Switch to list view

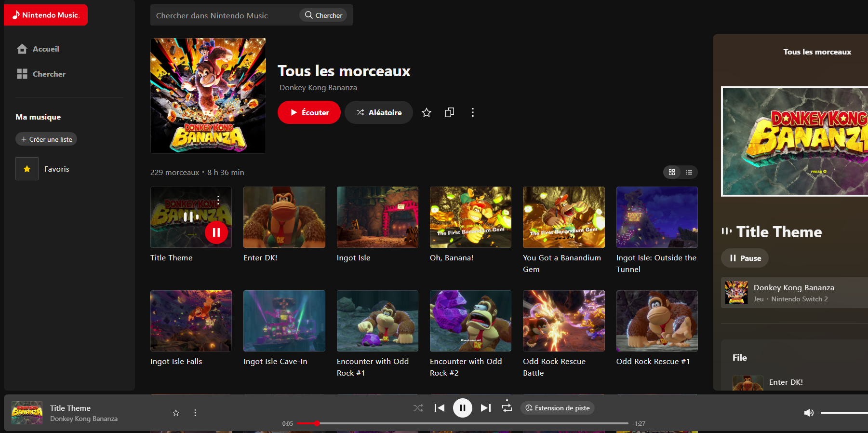(689, 172)
